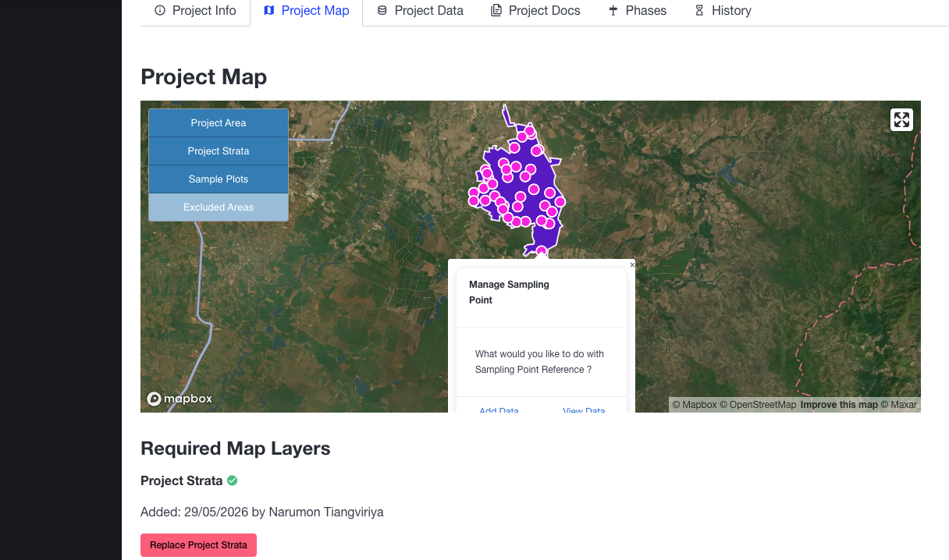
Task: Click View Data in the sampling popup
Action: coord(584,410)
